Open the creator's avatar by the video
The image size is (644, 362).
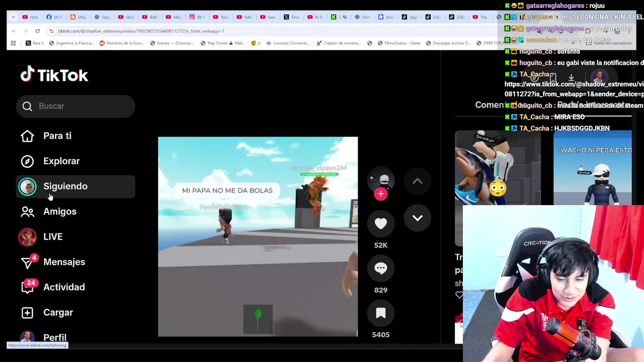pyautogui.click(x=381, y=180)
